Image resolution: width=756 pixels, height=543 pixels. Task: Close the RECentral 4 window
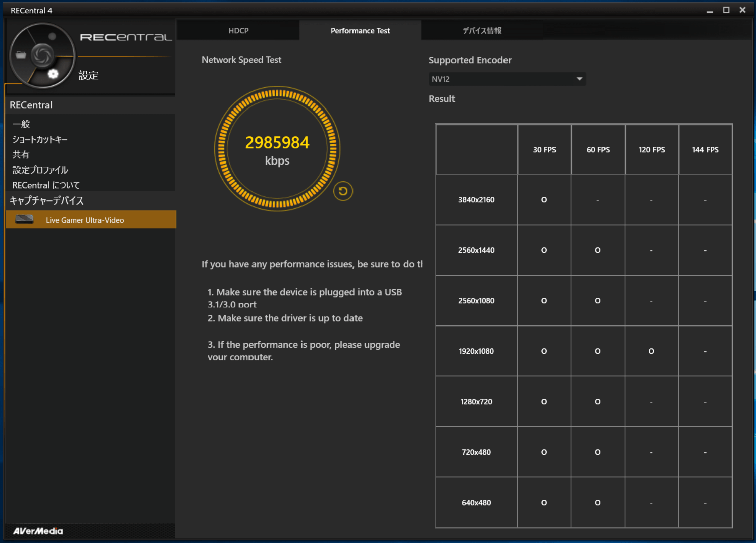pyautogui.click(x=742, y=10)
